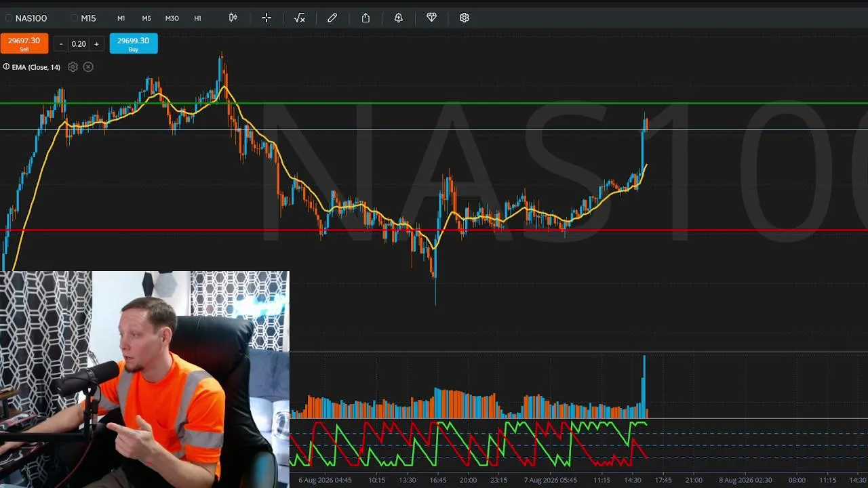Create a price alert with bell icon

pyautogui.click(x=399, y=18)
